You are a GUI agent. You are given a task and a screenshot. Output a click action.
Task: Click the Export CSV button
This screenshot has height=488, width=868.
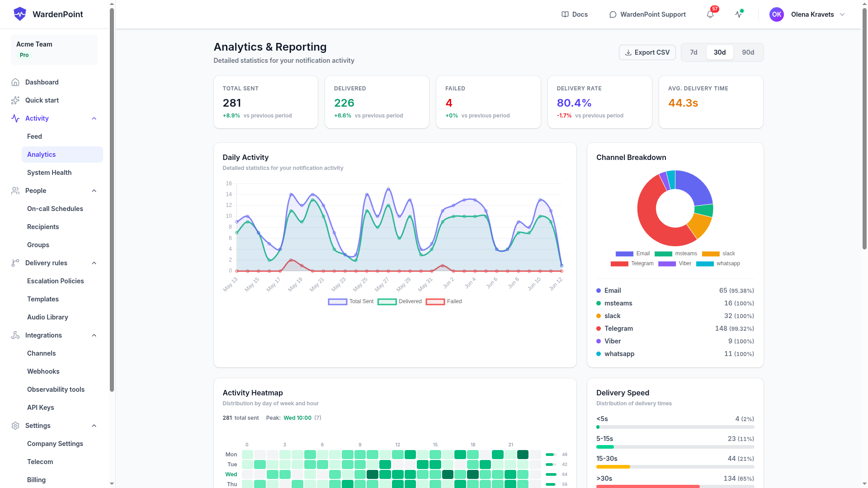pos(647,52)
